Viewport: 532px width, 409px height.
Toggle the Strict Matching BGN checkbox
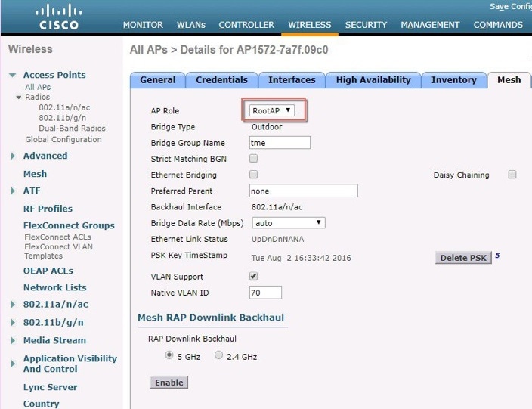tap(253, 159)
